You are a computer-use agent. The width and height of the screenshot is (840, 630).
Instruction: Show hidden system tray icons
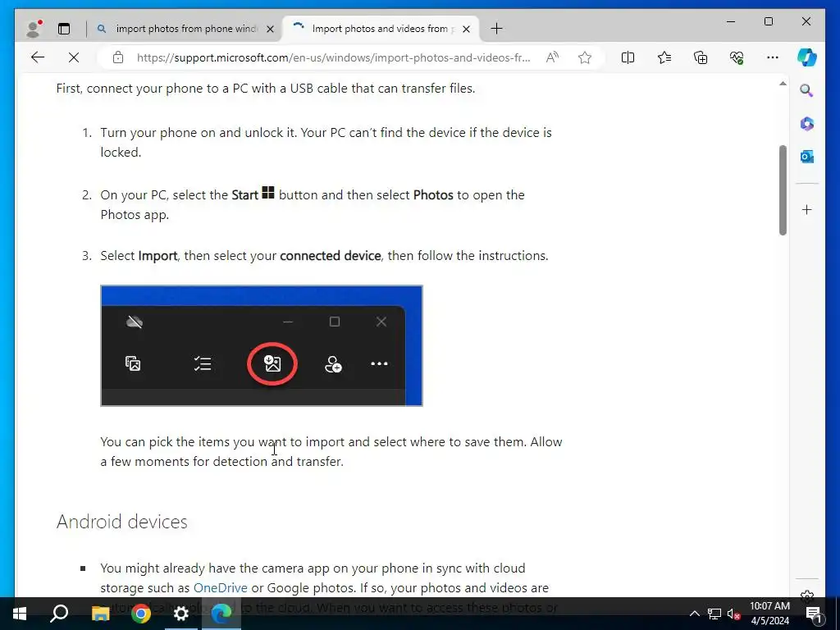[694, 614]
